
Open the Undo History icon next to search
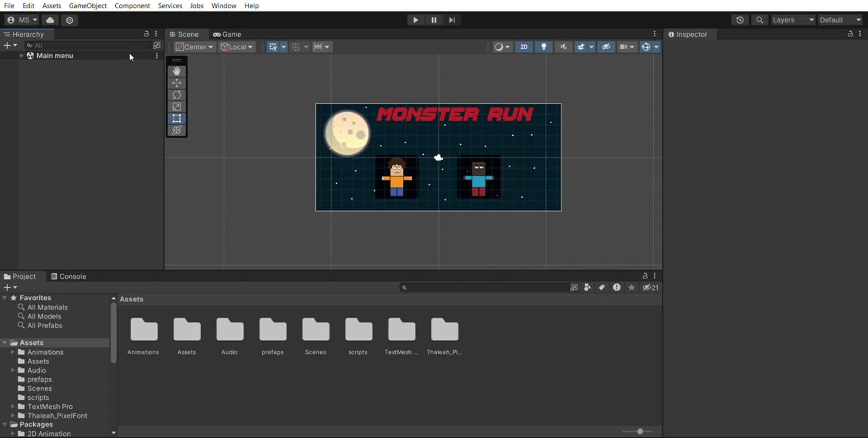coord(741,20)
